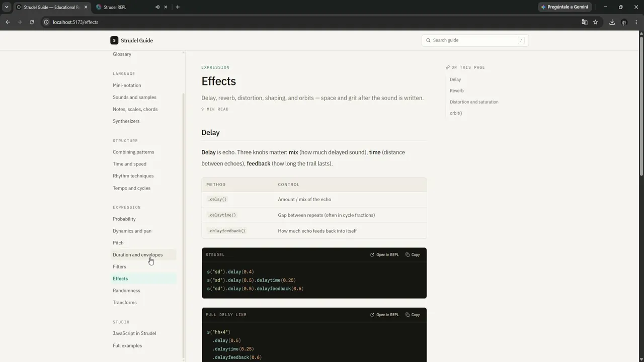
Task: Jump to orbit() in On This Page
Action: (x=456, y=113)
